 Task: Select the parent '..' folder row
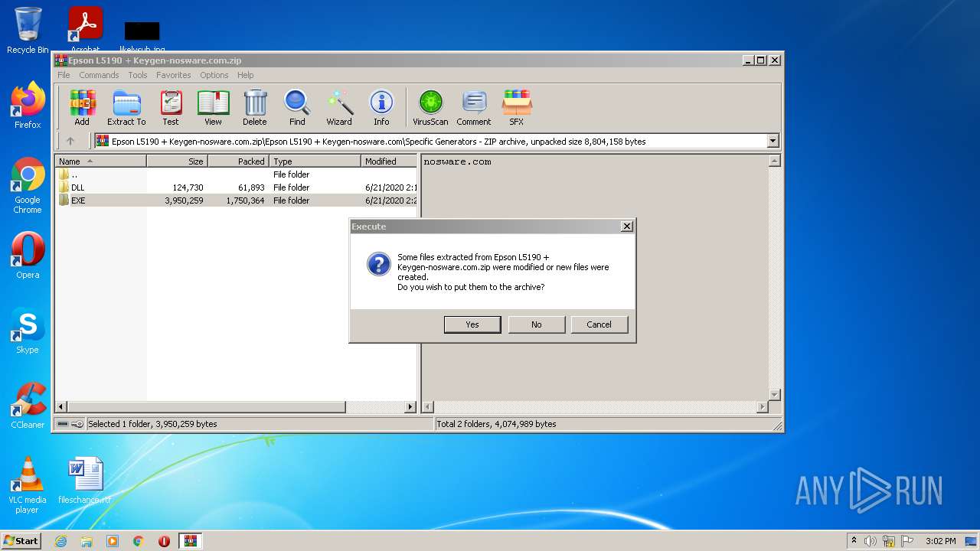point(237,174)
